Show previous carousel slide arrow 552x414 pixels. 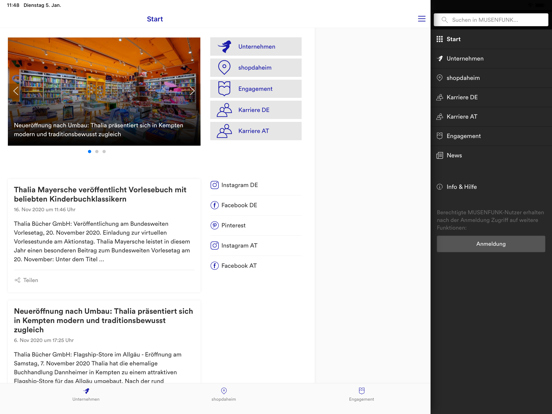pyautogui.click(x=15, y=91)
